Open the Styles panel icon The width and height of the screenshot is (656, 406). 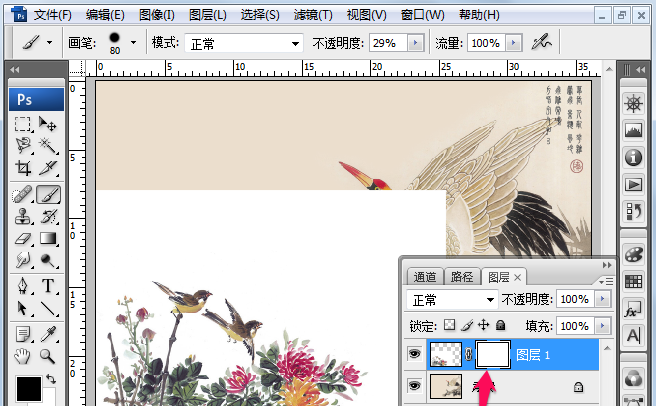point(633,308)
